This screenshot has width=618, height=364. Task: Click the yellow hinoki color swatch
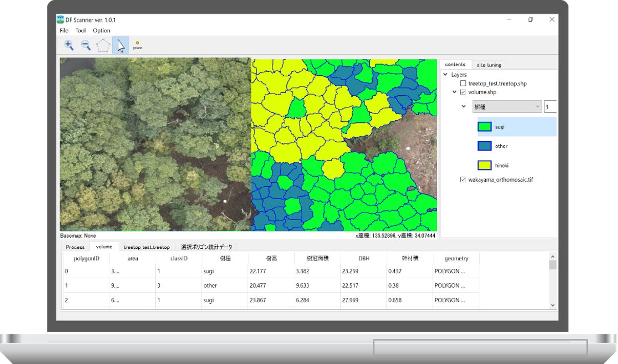point(484,165)
